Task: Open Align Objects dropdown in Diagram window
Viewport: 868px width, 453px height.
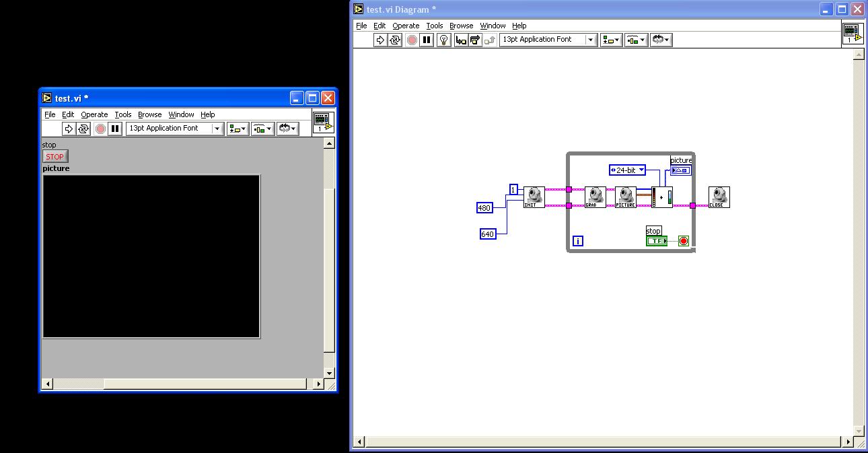Action: 611,40
